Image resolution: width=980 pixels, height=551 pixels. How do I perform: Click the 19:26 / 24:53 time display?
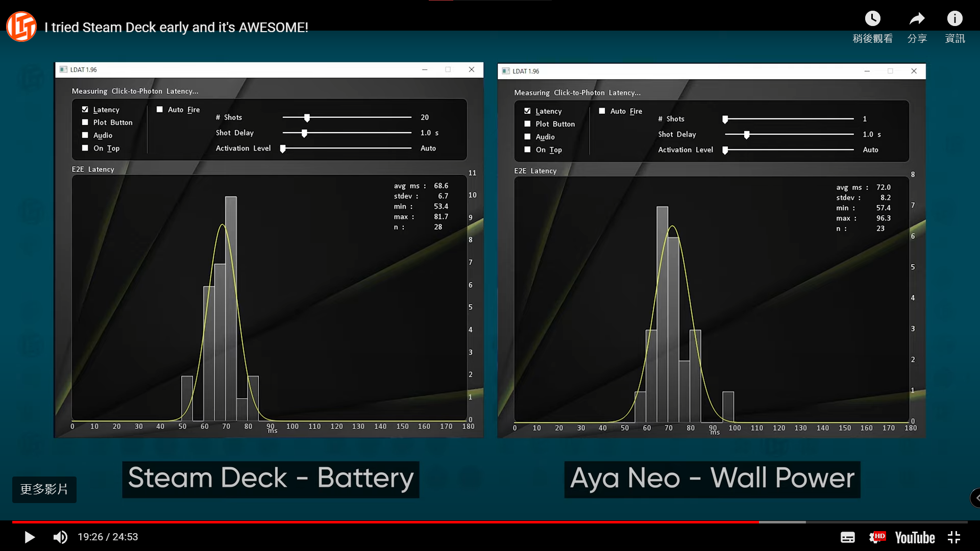(108, 537)
